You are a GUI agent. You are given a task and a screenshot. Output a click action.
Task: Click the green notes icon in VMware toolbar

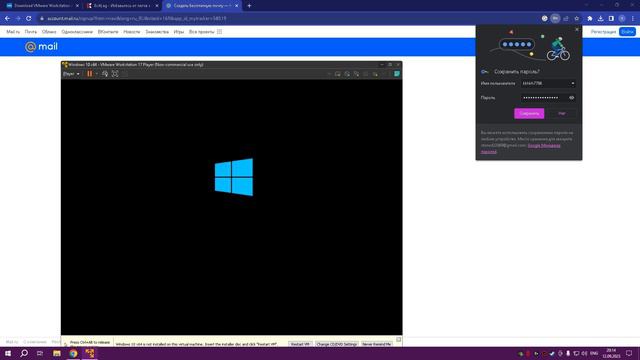397,74
